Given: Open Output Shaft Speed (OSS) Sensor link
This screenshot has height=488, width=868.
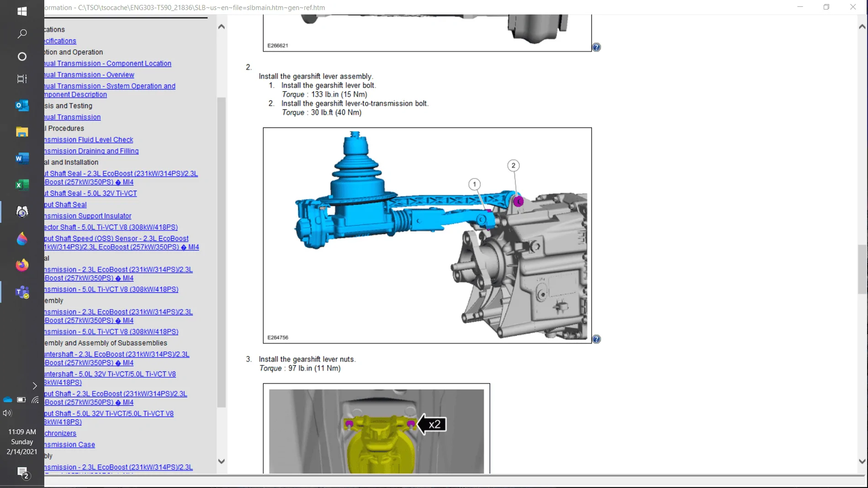Looking at the screenshot, I should pyautogui.click(x=122, y=243).
